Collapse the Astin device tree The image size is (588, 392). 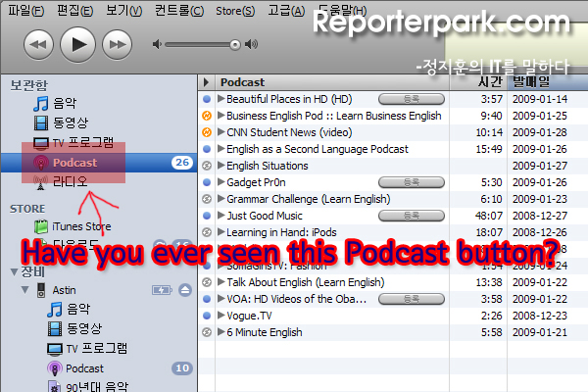pyautogui.click(x=25, y=290)
